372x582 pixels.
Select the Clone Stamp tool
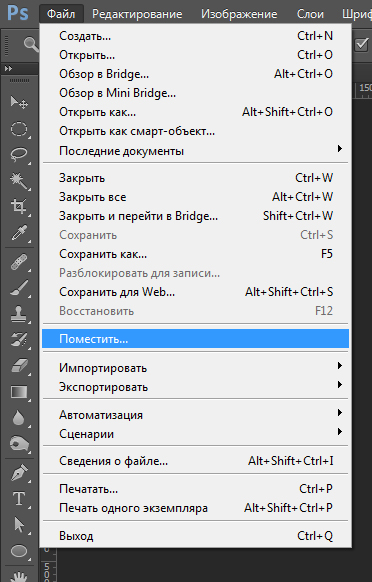coord(19,314)
